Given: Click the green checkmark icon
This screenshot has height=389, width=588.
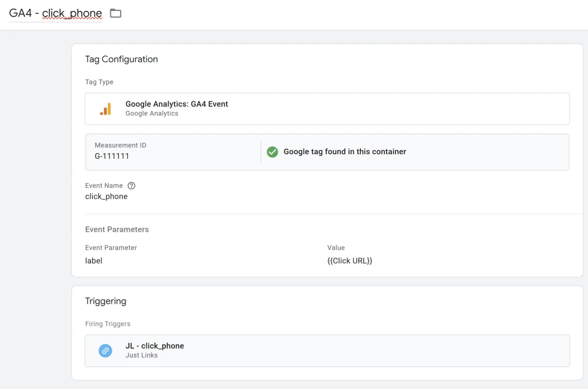Looking at the screenshot, I should 272,152.
